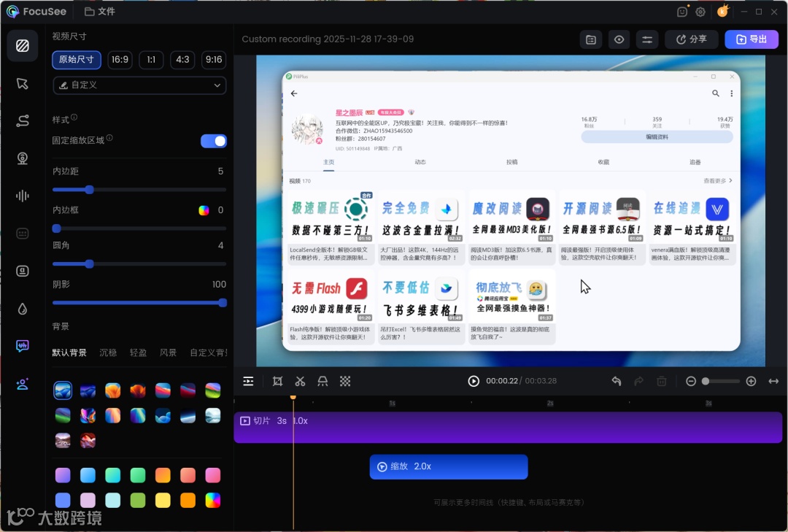Image resolution: width=788 pixels, height=532 pixels.
Task: Click the recording title text
Action: point(328,39)
